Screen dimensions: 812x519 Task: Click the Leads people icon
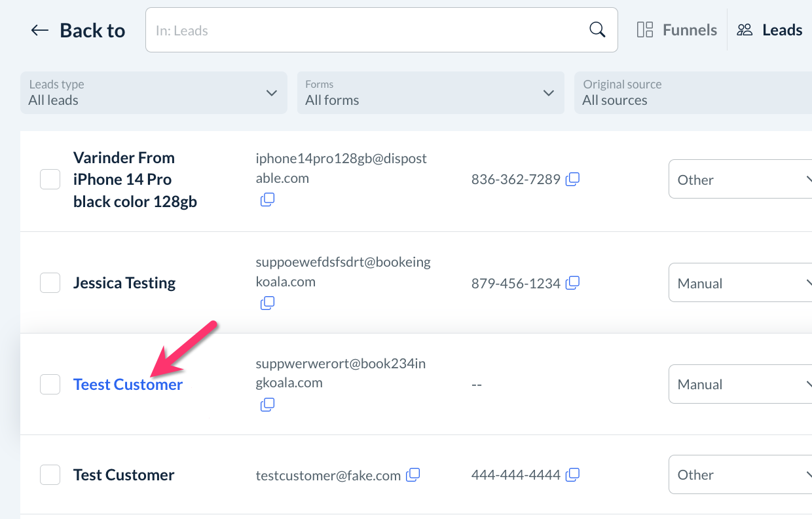coord(745,30)
